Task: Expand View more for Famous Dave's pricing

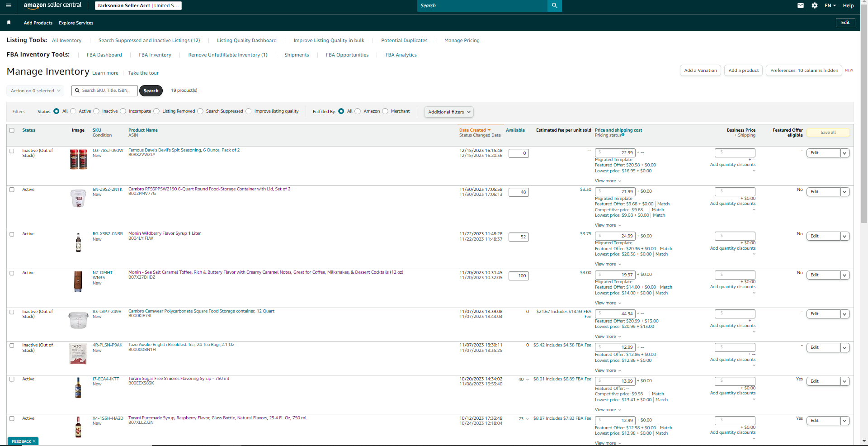Action: (x=608, y=181)
